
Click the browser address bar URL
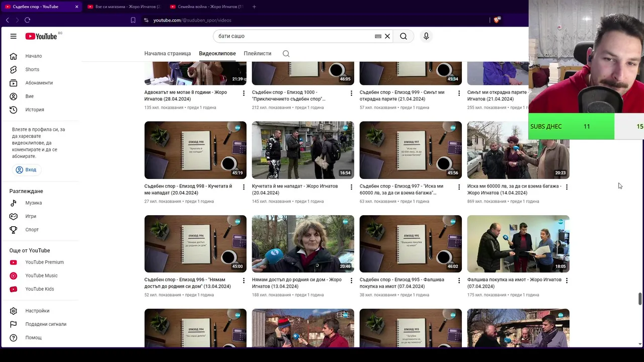tap(192, 20)
